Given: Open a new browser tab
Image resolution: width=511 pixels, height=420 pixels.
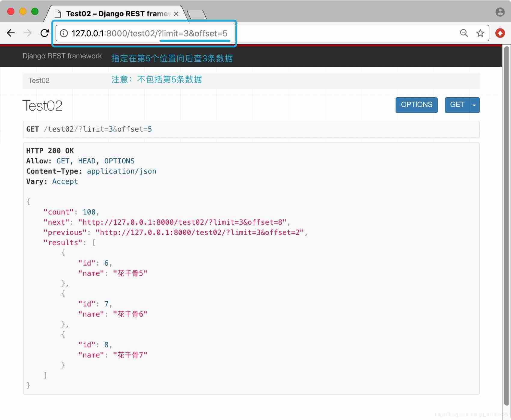Looking at the screenshot, I should (197, 14).
